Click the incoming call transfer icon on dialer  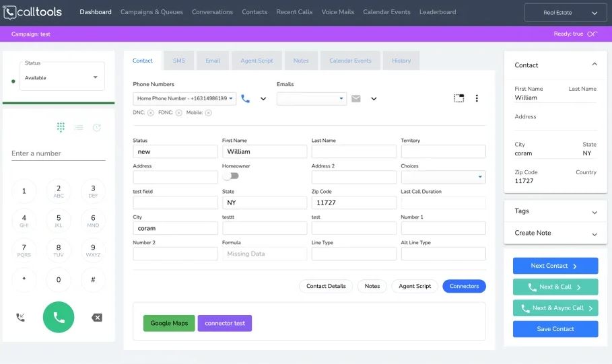[21, 318]
